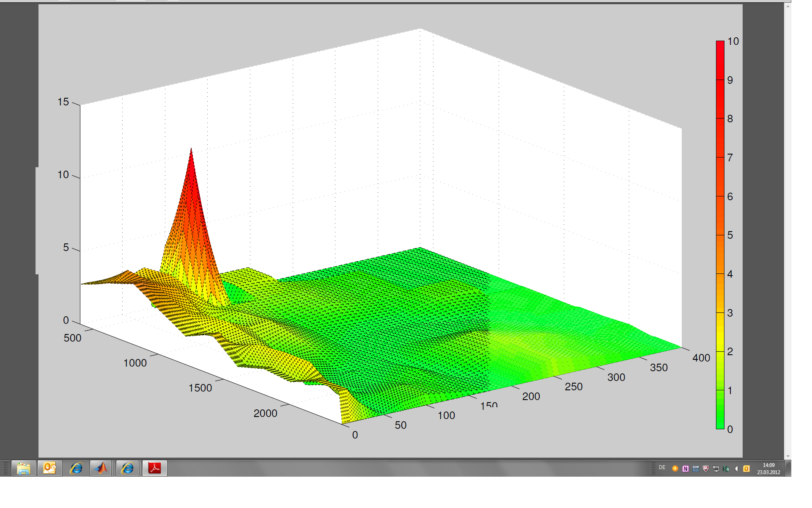Image resolution: width=812 pixels, height=508 pixels.
Task: Click the orange arrow tray icon
Action: pos(675,469)
